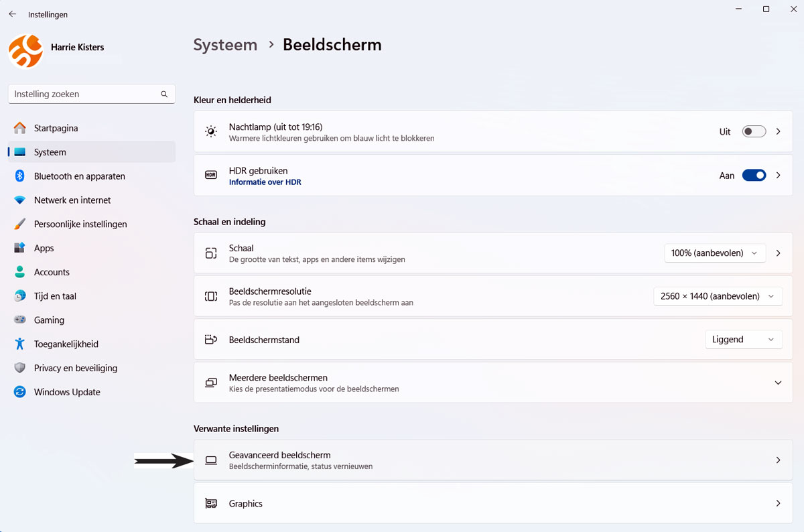Expand the Meerdere beeldschermen section
This screenshot has height=532, width=804.
click(778, 382)
